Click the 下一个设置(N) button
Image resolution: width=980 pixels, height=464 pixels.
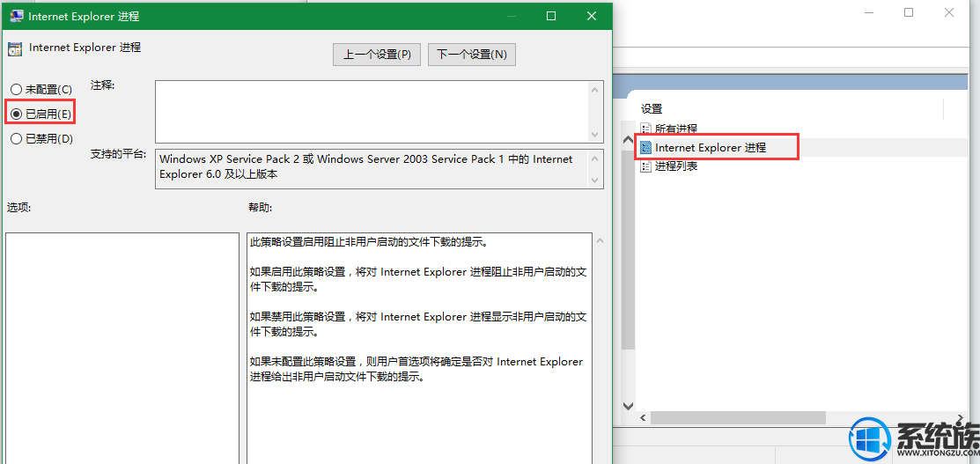(x=471, y=55)
